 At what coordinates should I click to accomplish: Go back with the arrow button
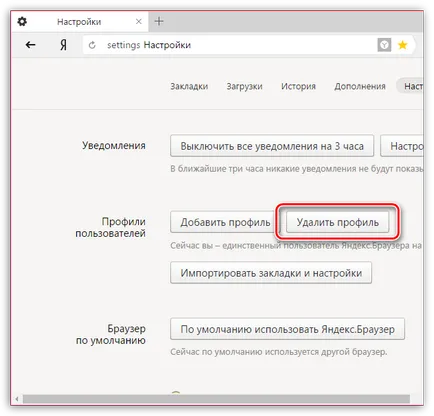click(31, 45)
